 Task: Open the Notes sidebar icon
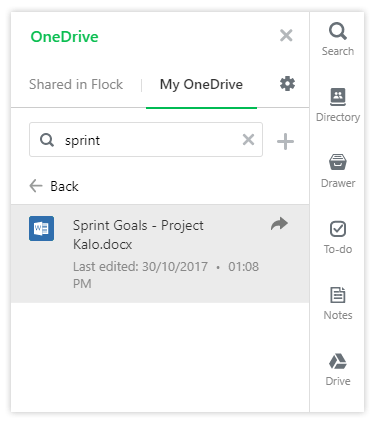(x=338, y=303)
